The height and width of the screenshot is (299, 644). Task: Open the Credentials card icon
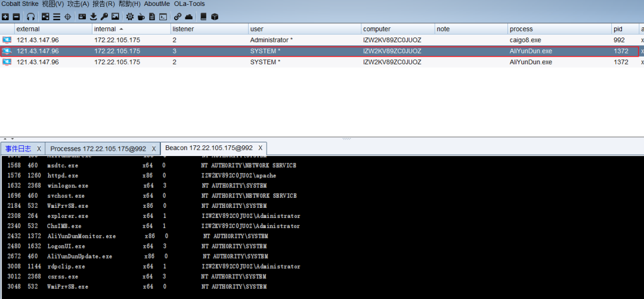click(x=82, y=17)
